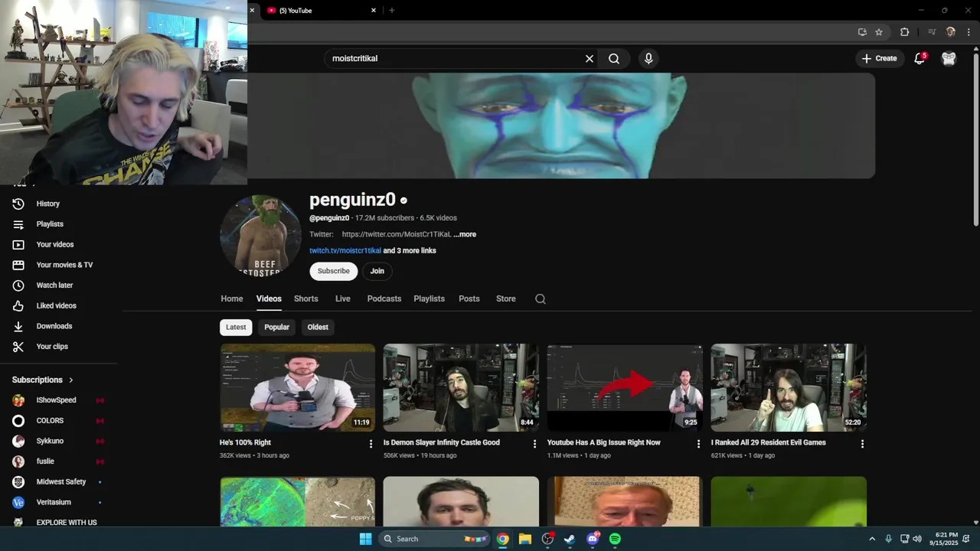Switch to the channel Home tab
Viewport: 980px width, 551px height.
[232, 299]
